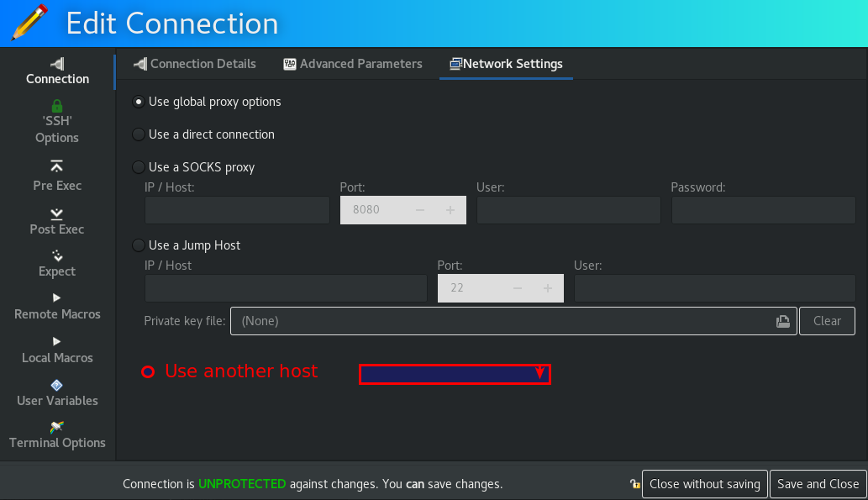Click inside the SOCKS proxy User field

568,210
